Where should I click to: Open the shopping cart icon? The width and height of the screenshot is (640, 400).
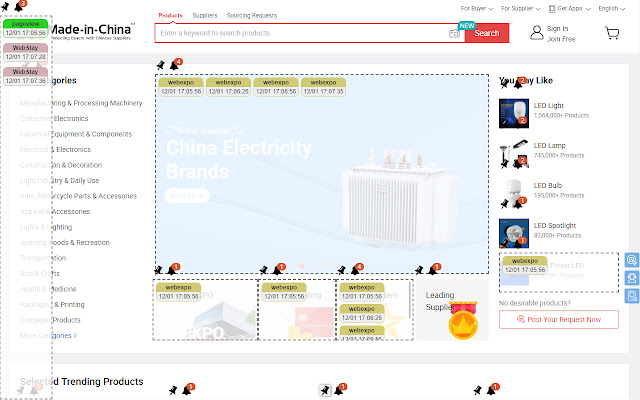[x=612, y=33]
